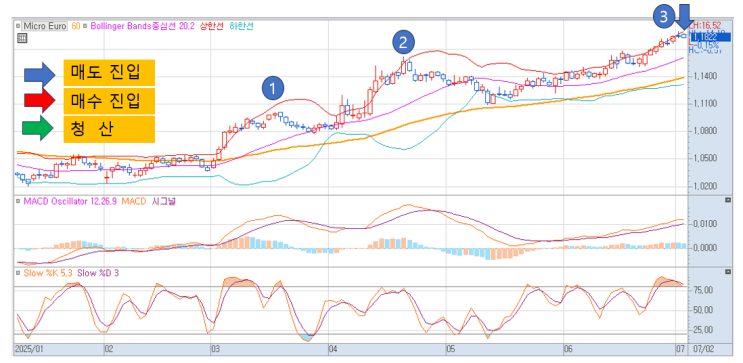The width and height of the screenshot is (743, 363).
Task: Click the 1,0800 price axis label
Action: pyautogui.click(x=704, y=131)
